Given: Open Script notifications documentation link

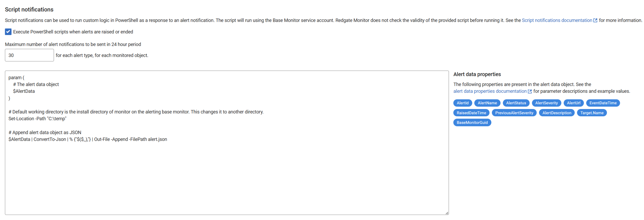Looking at the screenshot, I should tap(557, 20).
